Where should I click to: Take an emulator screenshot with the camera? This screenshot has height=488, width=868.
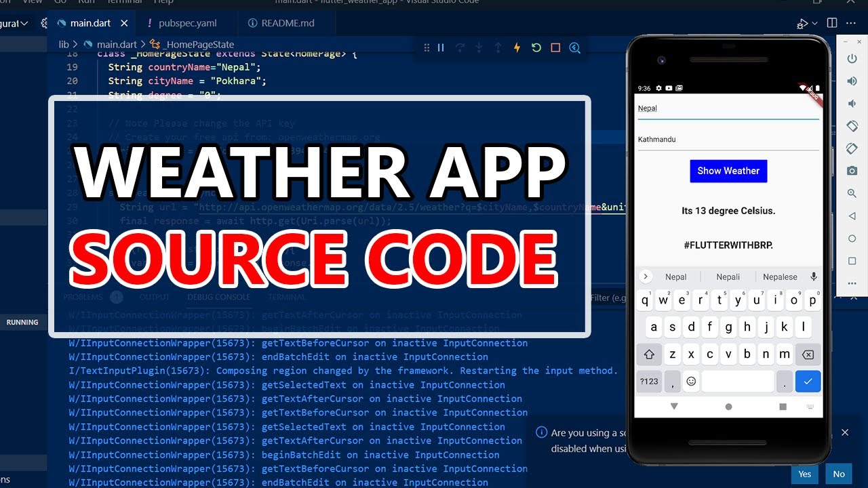tap(852, 171)
